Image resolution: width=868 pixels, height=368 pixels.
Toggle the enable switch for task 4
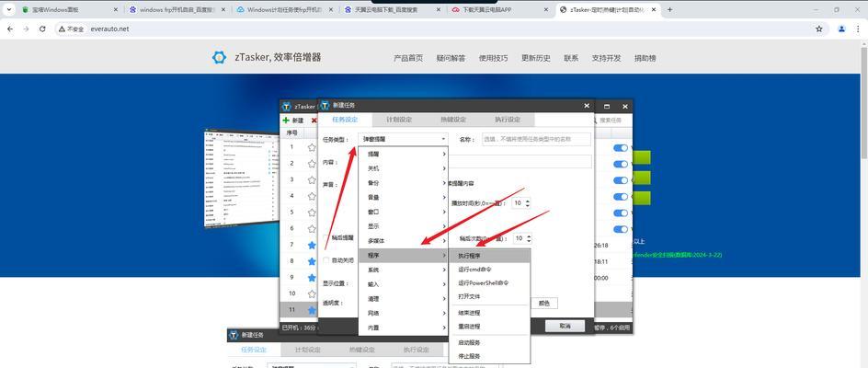click(x=621, y=196)
